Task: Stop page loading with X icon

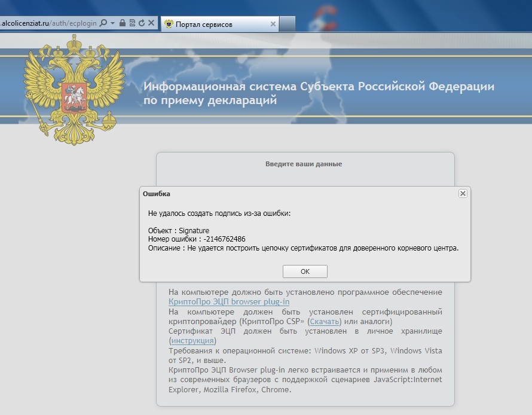Action: (151, 23)
